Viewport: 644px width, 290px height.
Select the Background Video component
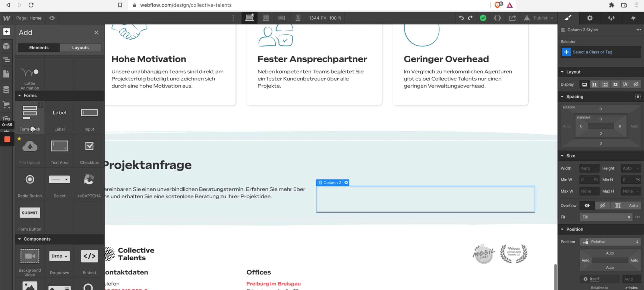pyautogui.click(x=30, y=261)
